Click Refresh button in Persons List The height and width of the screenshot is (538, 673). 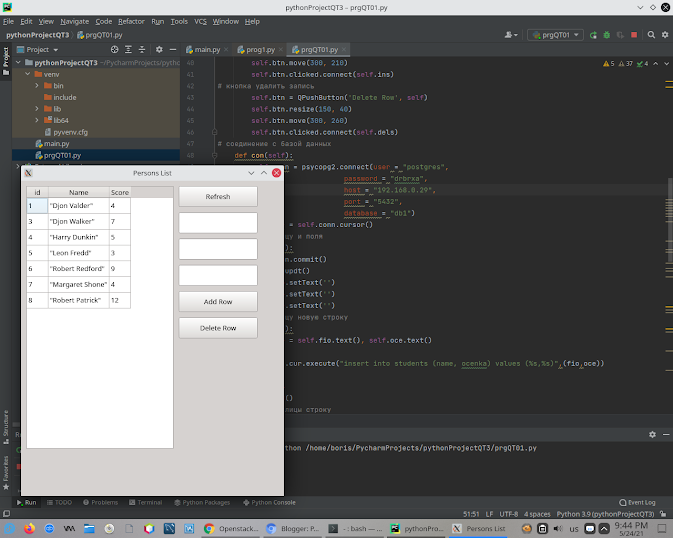[x=218, y=196]
